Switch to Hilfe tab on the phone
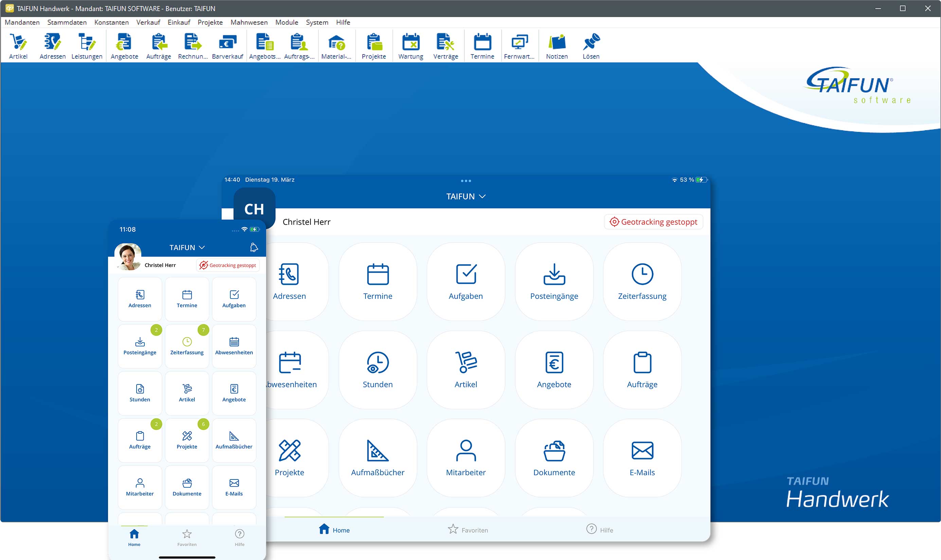Viewport: 941px width, 560px height. [239, 538]
